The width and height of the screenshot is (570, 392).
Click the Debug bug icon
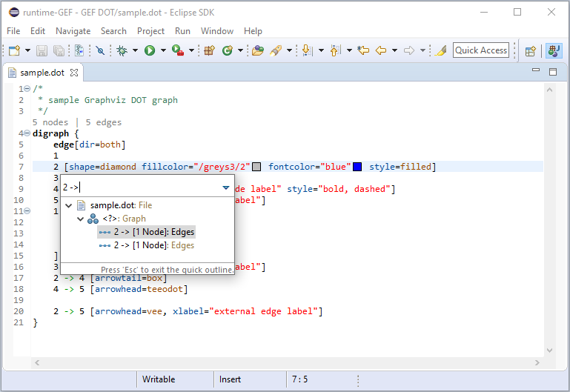122,50
